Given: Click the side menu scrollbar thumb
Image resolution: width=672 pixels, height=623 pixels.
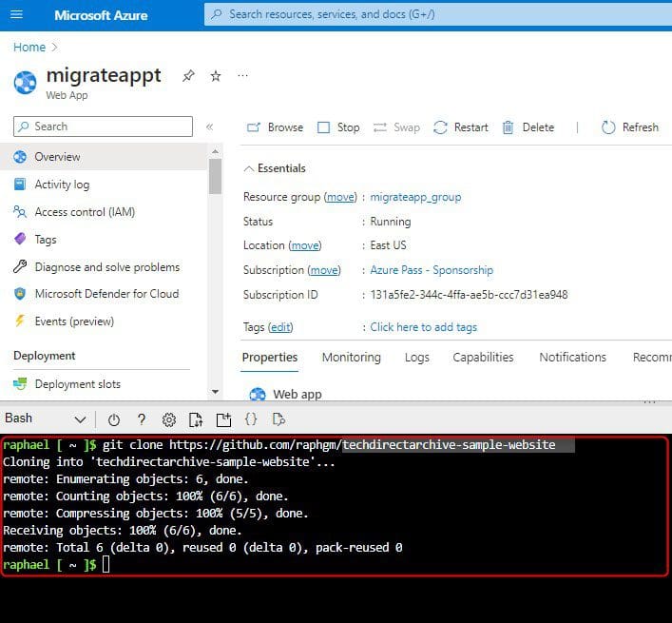Looking at the screenshot, I should click(x=215, y=176).
